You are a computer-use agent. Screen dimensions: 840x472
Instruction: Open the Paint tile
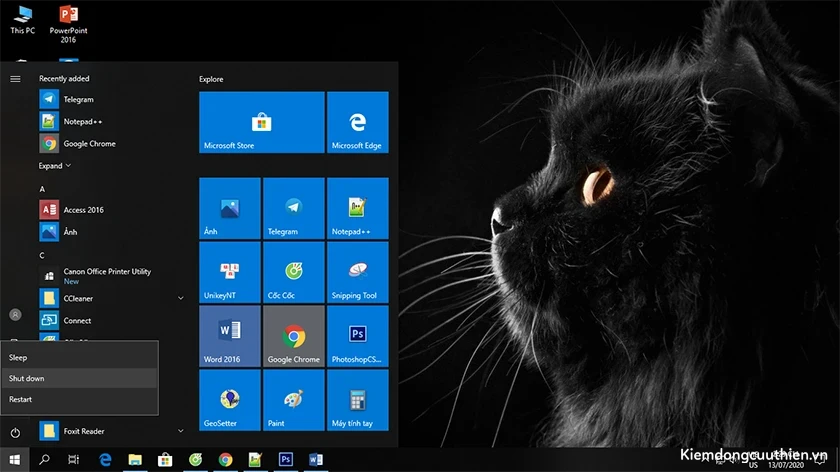pyautogui.click(x=294, y=400)
